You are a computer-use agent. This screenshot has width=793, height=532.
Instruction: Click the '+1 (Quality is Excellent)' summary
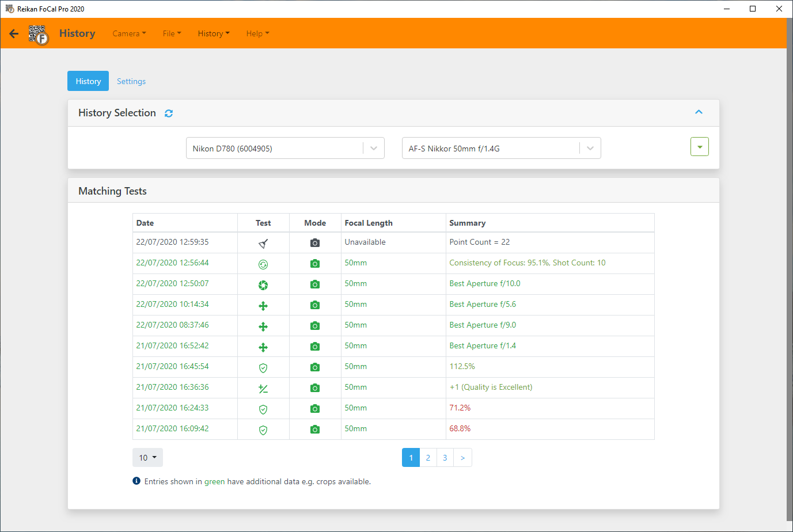point(491,387)
